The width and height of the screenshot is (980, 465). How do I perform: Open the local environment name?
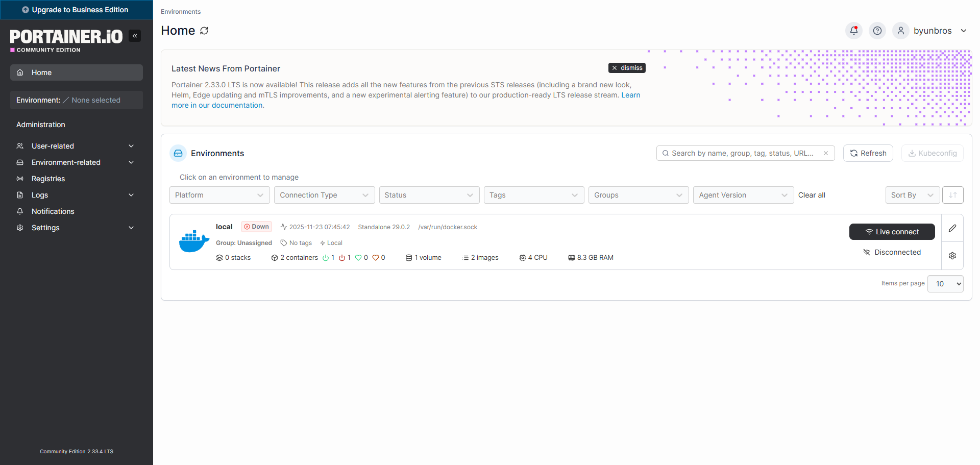(x=224, y=227)
